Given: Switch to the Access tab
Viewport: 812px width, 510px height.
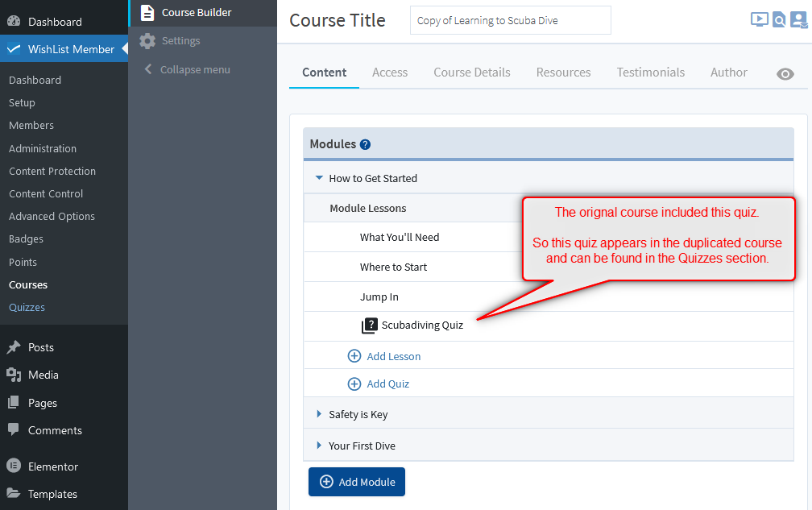Looking at the screenshot, I should pos(390,73).
